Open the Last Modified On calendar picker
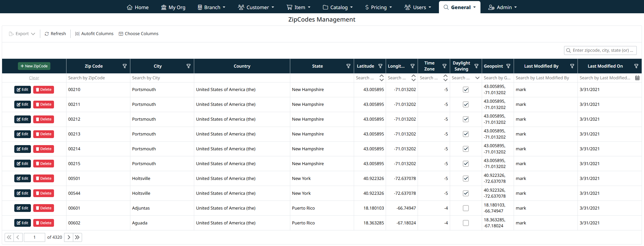Screen dimensions: 644x246 point(637,78)
